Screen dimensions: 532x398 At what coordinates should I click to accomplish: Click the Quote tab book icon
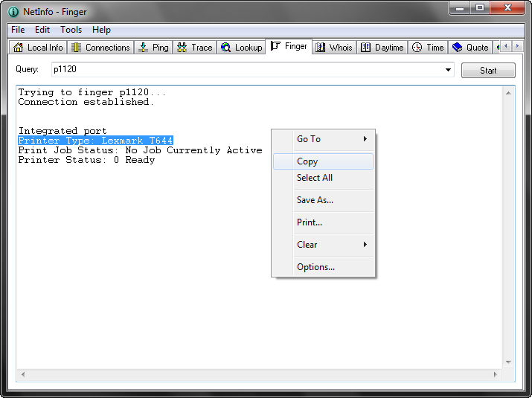pos(458,48)
